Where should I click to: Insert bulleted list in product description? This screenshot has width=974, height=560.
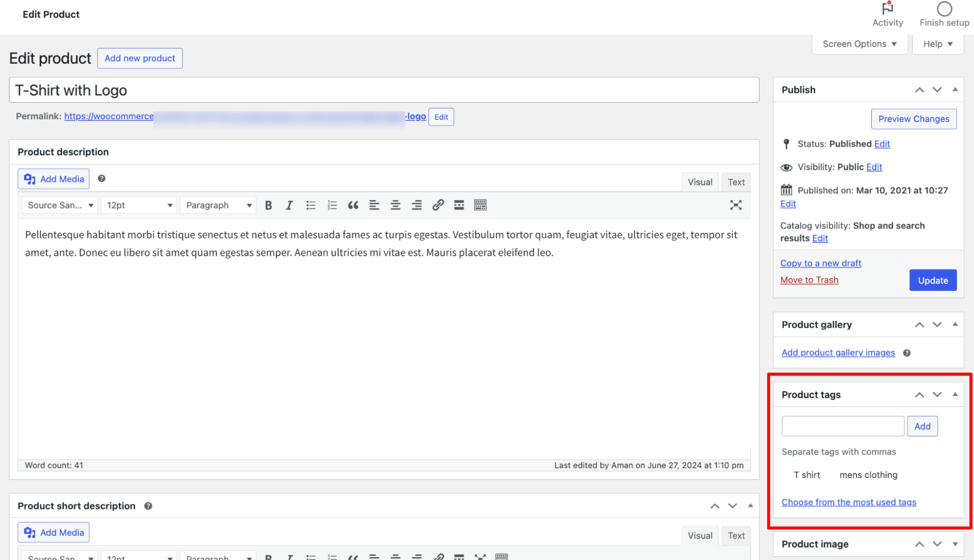[311, 205]
